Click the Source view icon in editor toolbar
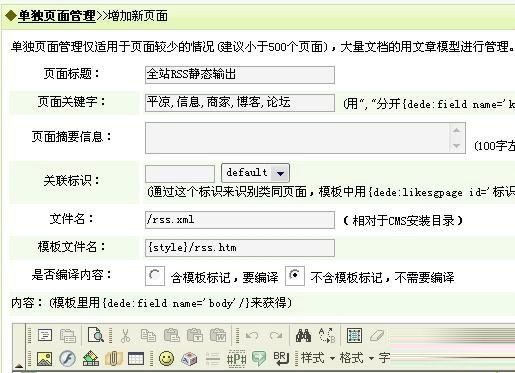Image resolution: width=515 pixels, height=373 pixels. tap(45, 335)
